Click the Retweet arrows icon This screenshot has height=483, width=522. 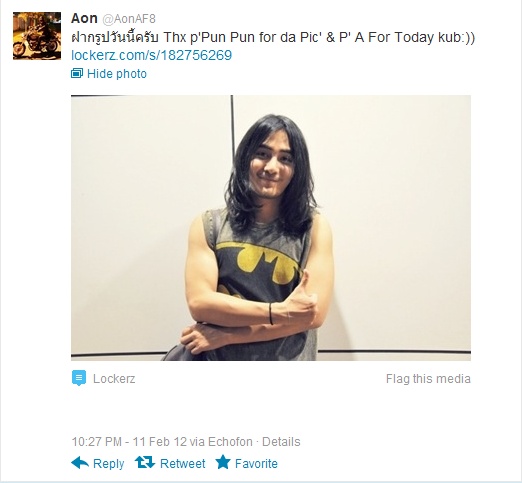click(x=145, y=462)
